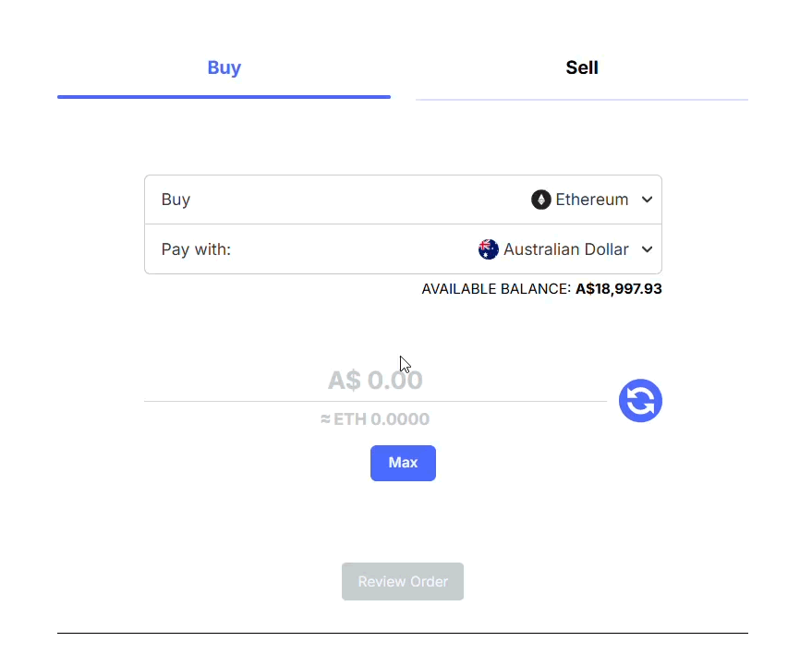This screenshot has width=812, height=666.
Task: Tap the flag beside Australian Dollar
Action: coord(488,248)
